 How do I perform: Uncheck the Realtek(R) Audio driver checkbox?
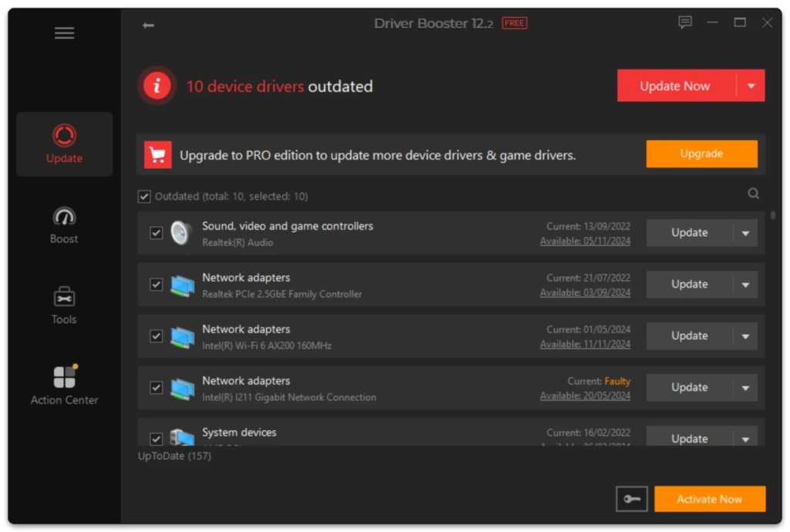(157, 233)
